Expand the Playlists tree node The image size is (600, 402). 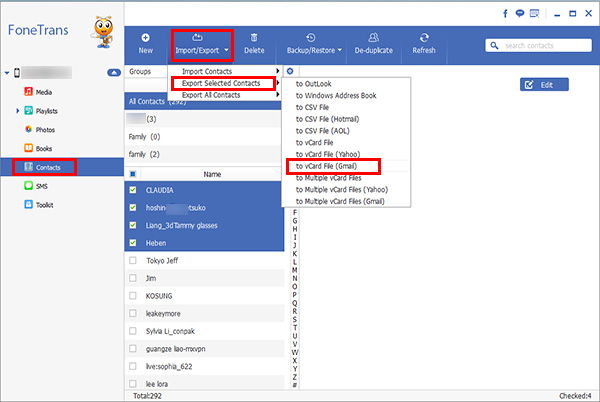[18, 111]
